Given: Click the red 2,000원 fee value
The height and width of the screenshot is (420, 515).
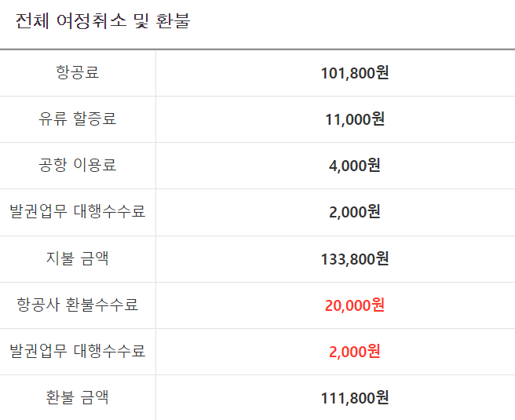Looking at the screenshot, I should tap(355, 352).
